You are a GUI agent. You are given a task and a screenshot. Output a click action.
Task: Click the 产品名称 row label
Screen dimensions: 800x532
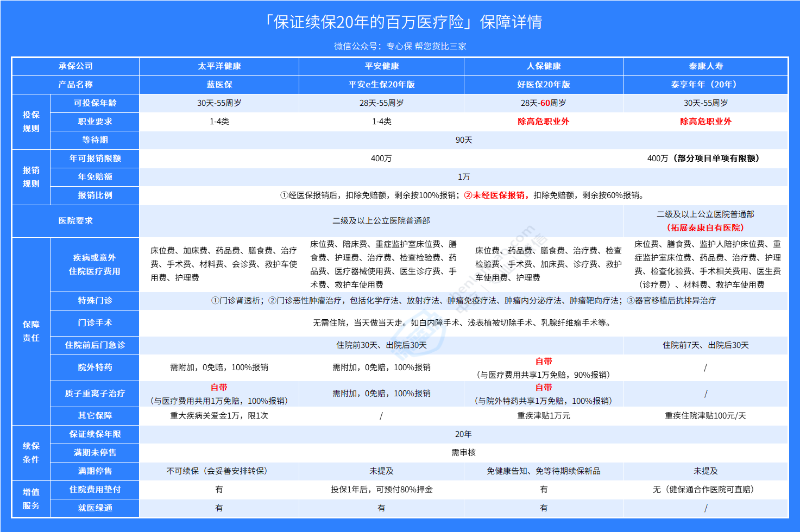pos(75,85)
